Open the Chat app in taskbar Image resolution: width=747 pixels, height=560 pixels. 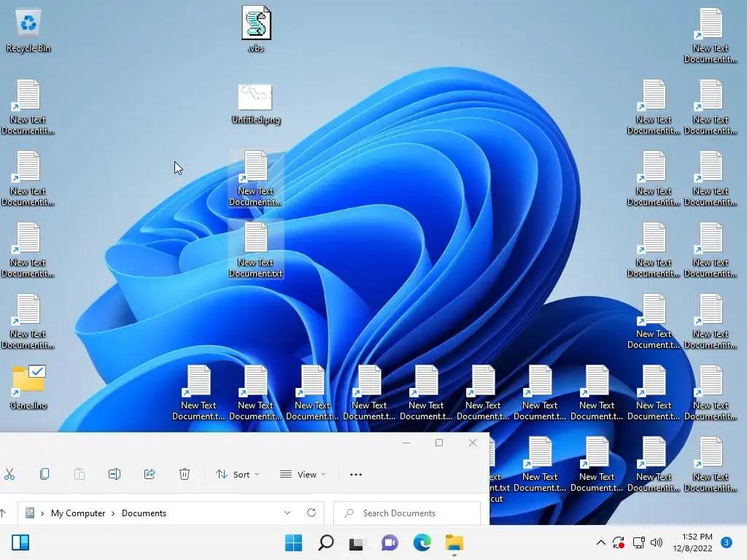coord(390,542)
